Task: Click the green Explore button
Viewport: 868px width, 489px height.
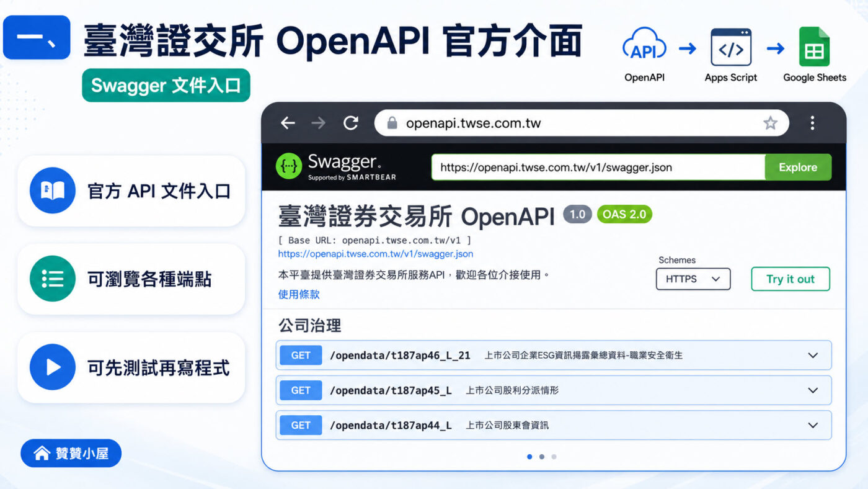Action: pyautogui.click(x=798, y=167)
